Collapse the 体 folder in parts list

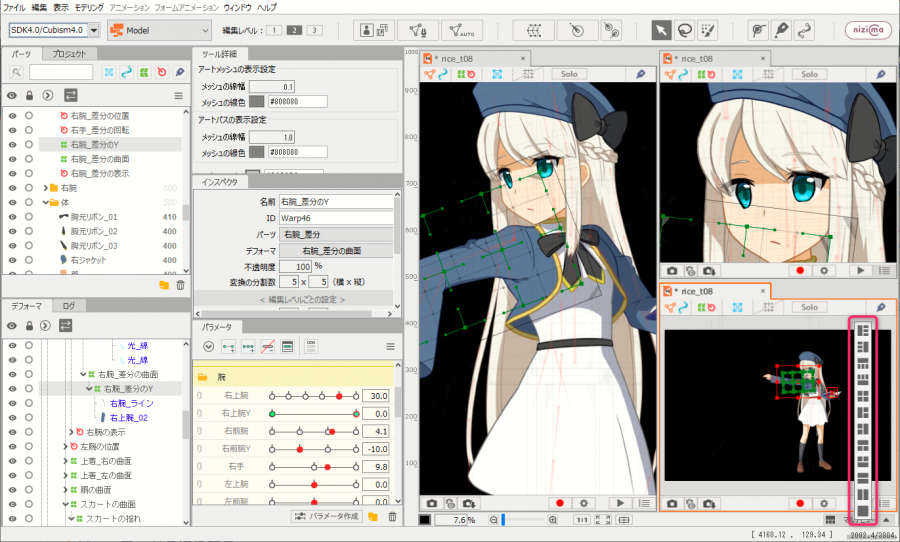(x=45, y=202)
